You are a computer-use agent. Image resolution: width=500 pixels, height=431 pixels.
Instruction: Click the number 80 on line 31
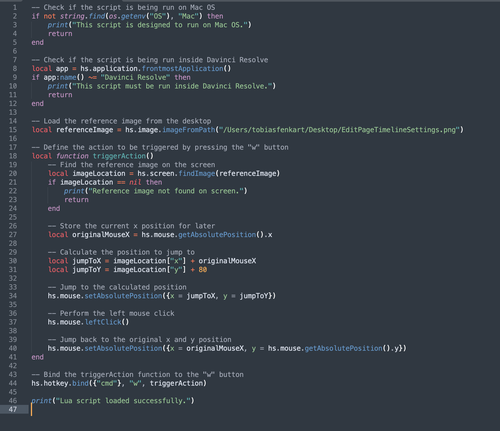[x=203, y=270]
